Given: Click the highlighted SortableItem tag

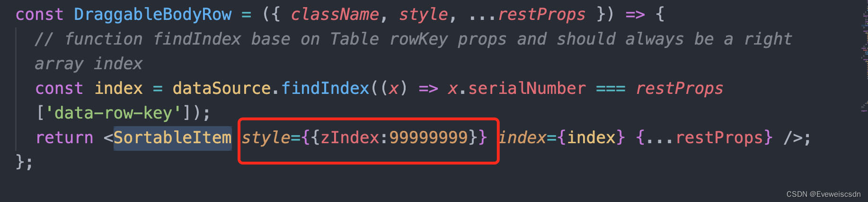Looking at the screenshot, I should pos(172,138).
